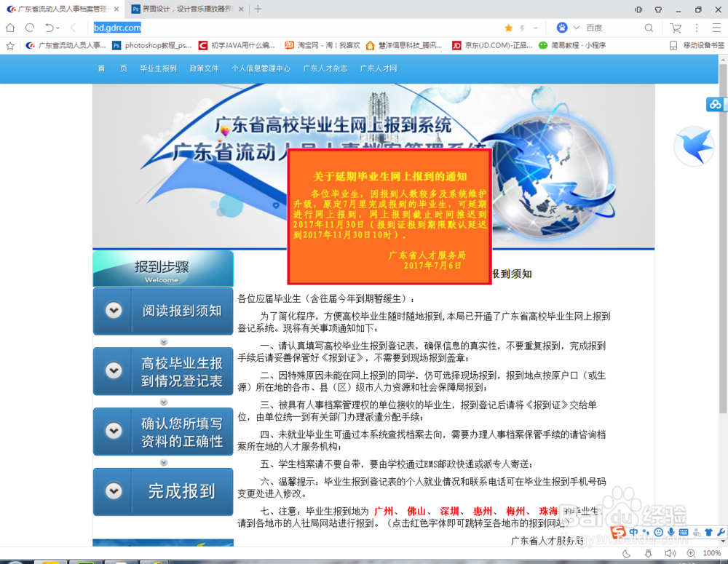The width and height of the screenshot is (728, 564).
Task: Click the Sogou input method S logo
Action: tap(618, 532)
